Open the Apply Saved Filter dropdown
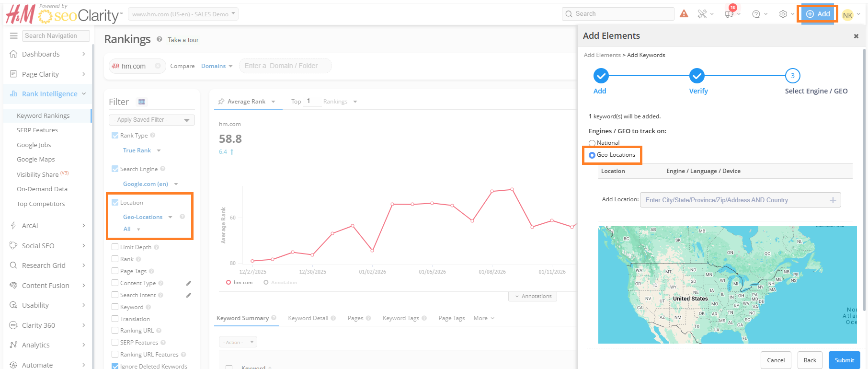The height and width of the screenshot is (369, 868). pyautogui.click(x=151, y=120)
